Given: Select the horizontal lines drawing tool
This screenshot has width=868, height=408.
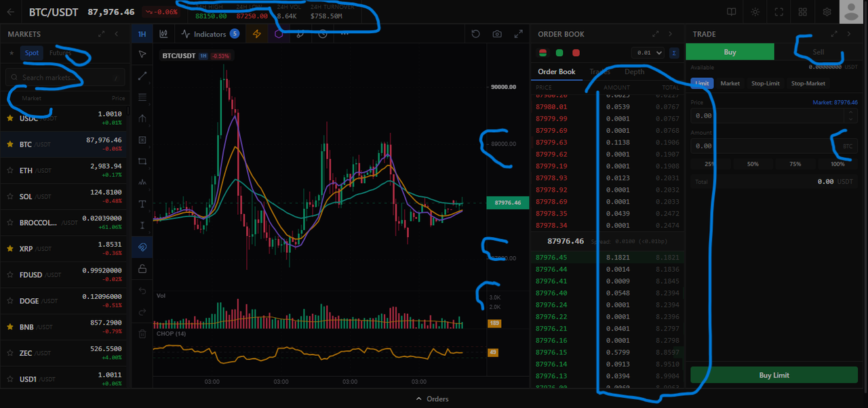Looking at the screenshot, I should pyautogui.click(x=142, y=97).
